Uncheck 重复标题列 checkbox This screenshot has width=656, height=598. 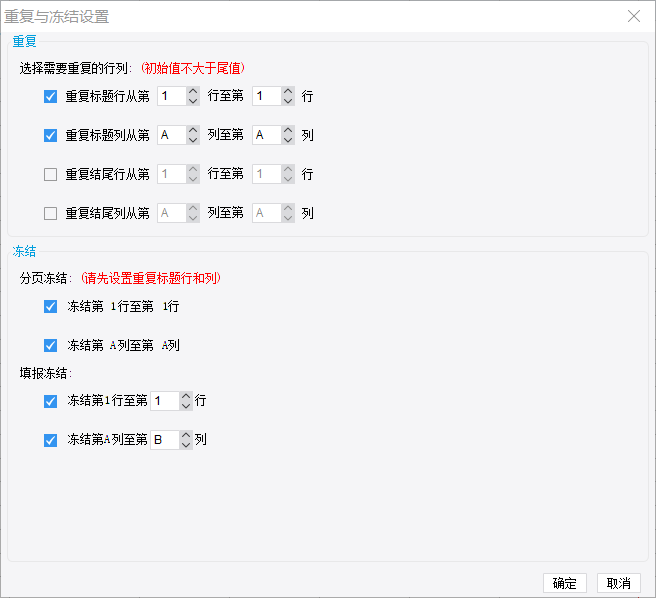tap(50, 136)
